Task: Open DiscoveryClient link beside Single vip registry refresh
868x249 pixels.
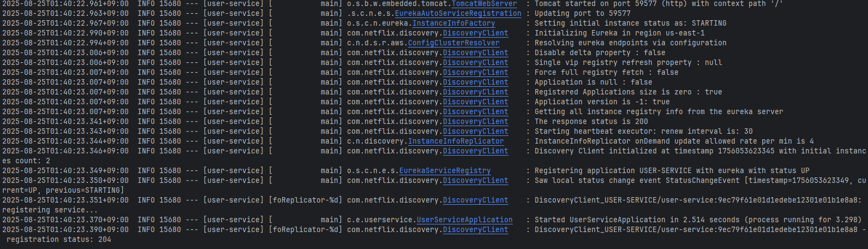Action: click(475, 63)
